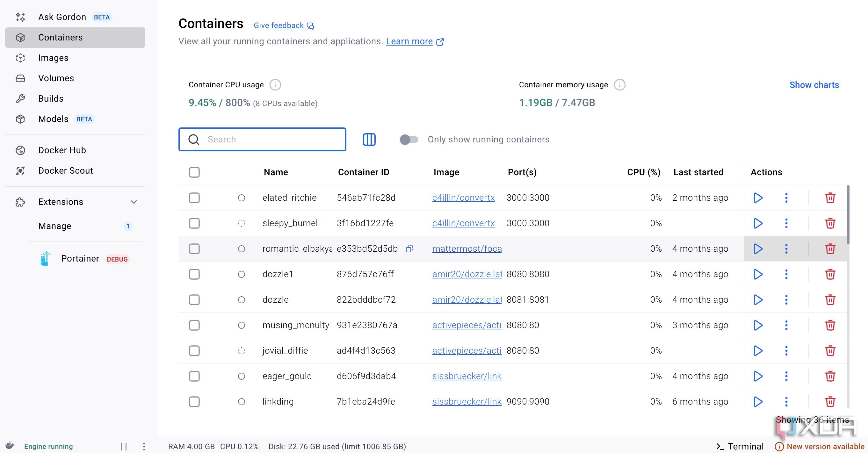The height and width of the screenshot is (453, 868).
Task: Open the Volumes section
Action: coord(75,78)
